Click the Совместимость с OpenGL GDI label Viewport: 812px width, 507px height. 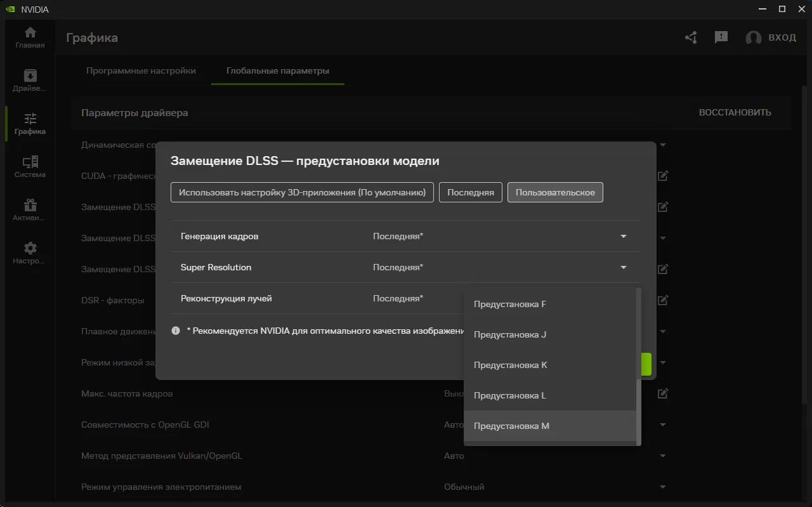[145, 425]
